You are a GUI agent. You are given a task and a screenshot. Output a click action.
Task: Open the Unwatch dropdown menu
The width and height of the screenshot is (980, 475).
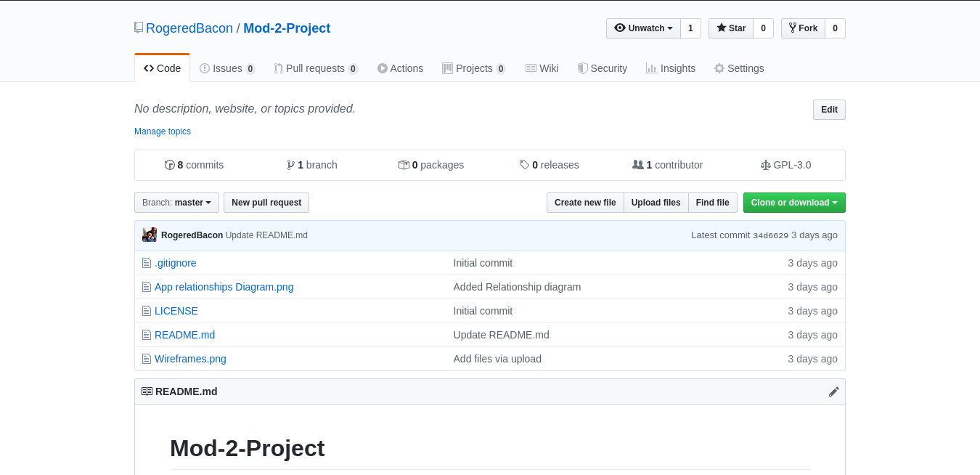[x=643, y=28]
